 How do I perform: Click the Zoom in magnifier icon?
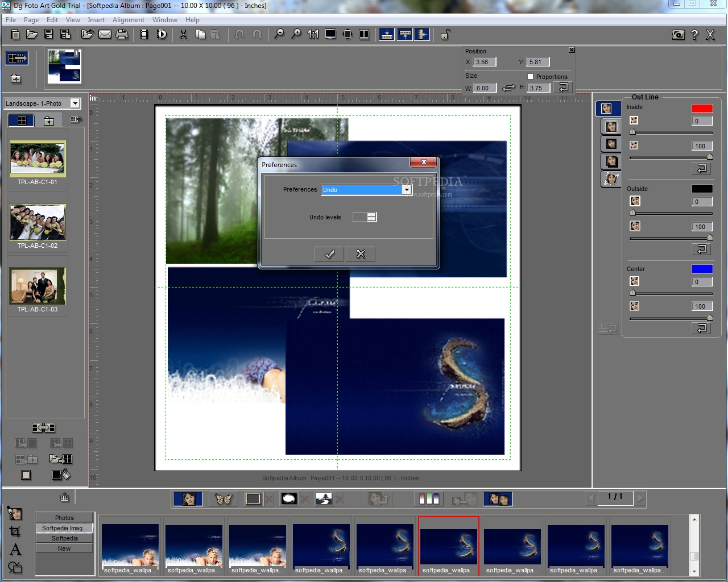(x=296, y=35)
